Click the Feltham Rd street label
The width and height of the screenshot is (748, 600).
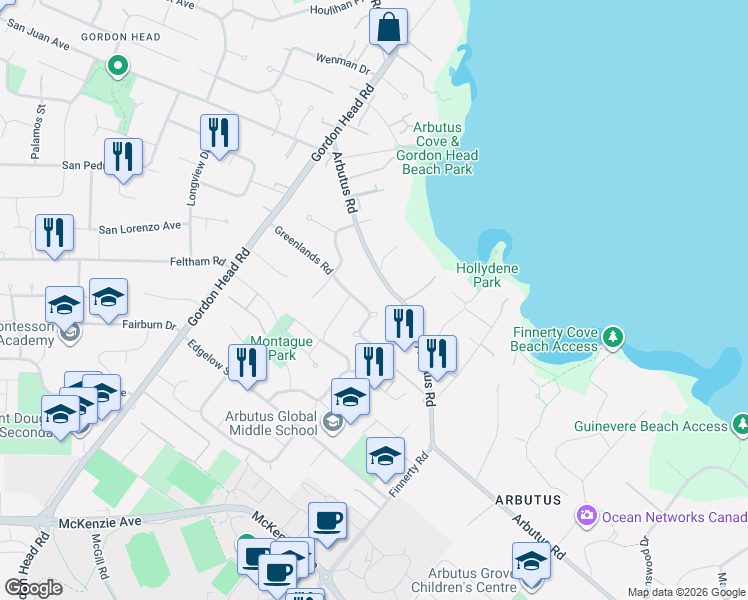tap(198, 261)
